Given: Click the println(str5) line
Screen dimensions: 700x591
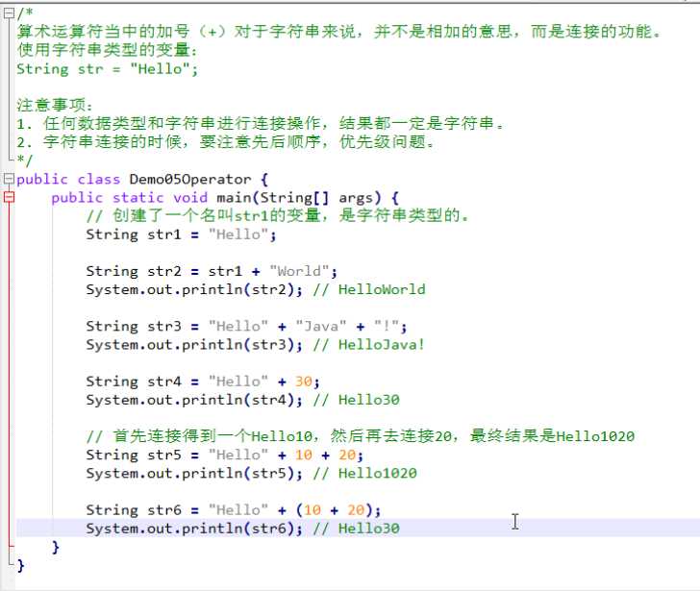Looking at the screenshot, I should tap(194, 473).
